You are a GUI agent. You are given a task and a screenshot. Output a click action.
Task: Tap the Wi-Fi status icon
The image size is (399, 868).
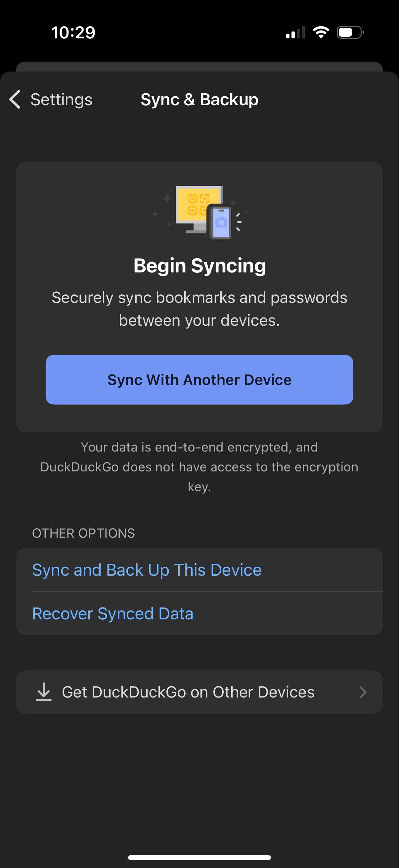coord(320,32)
